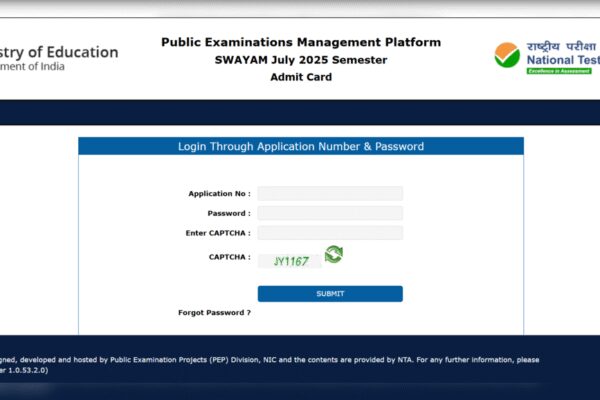The width and height of the screenshot is (600, 400).
Task: Open the Forgot Password link
Action: point(214,313)
